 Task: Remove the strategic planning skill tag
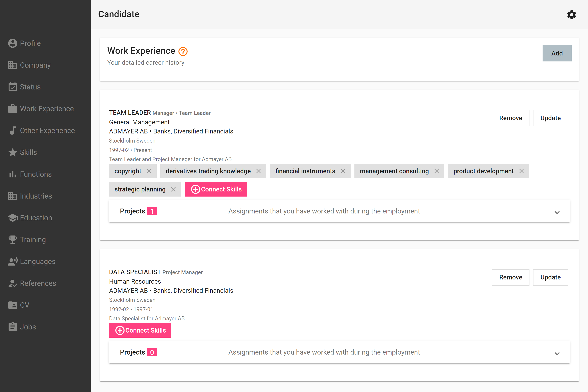point(173,189)
